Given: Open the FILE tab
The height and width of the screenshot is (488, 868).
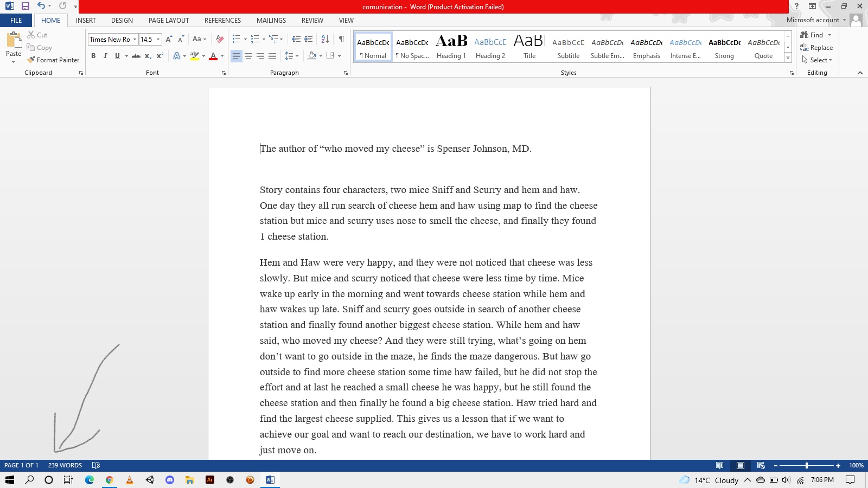Looking at the screenshot, I should pos(16,21).
